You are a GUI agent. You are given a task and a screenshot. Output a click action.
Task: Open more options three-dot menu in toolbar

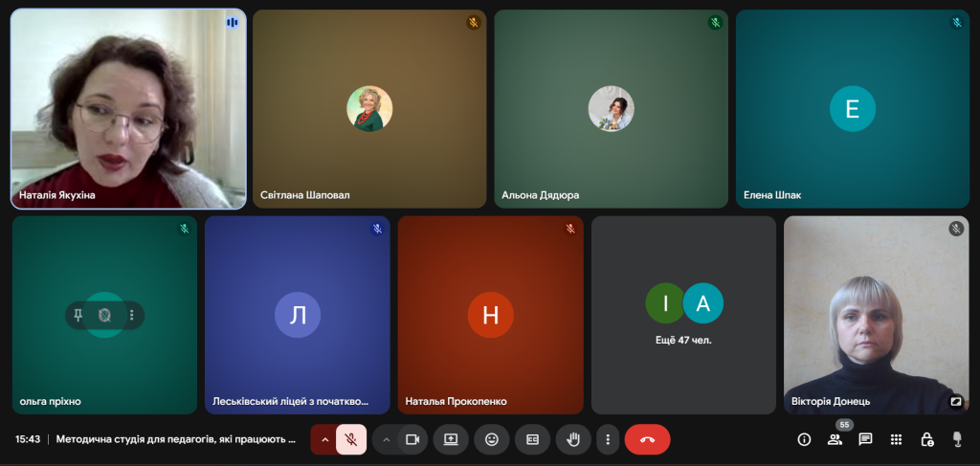pos(608,439)
